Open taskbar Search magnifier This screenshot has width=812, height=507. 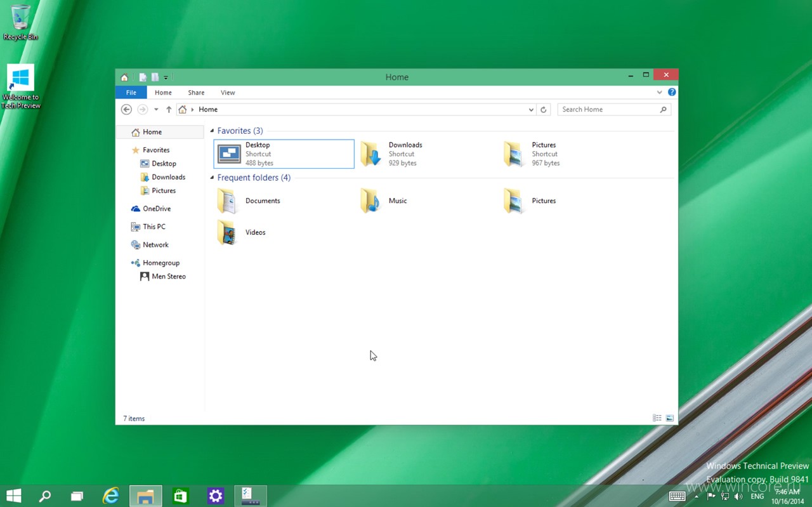pos(45,496)
